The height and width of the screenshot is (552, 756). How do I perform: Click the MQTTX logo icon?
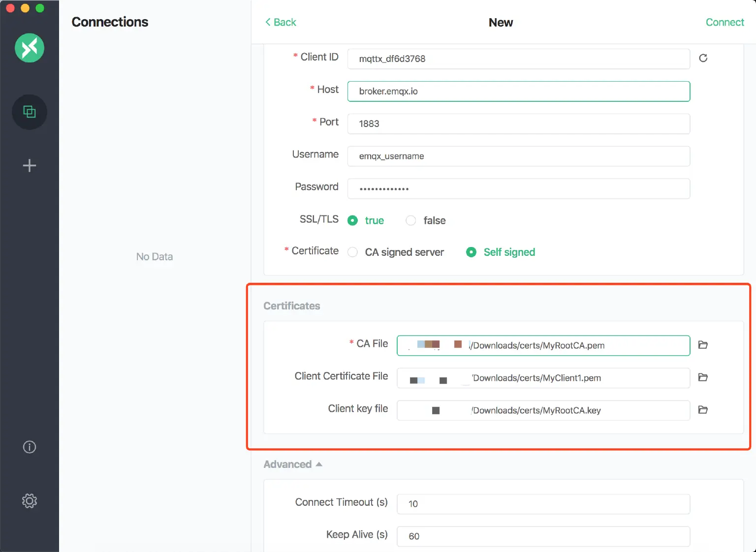pyautogui.click(x=30, y=48)
